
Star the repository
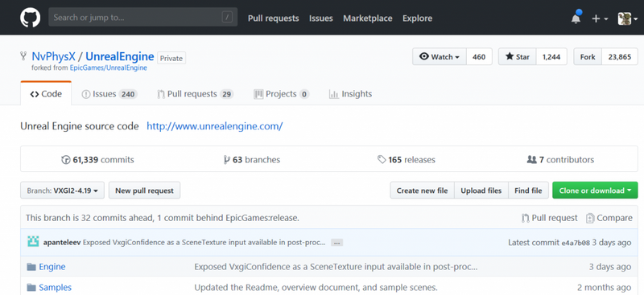pyautogui.click(x=517, y=56)
